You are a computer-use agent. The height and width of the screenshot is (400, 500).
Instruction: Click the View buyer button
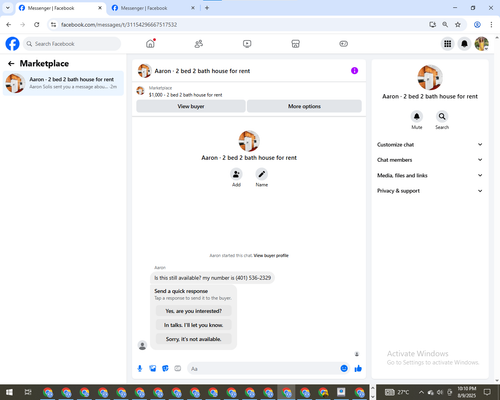tap(191, 106)
